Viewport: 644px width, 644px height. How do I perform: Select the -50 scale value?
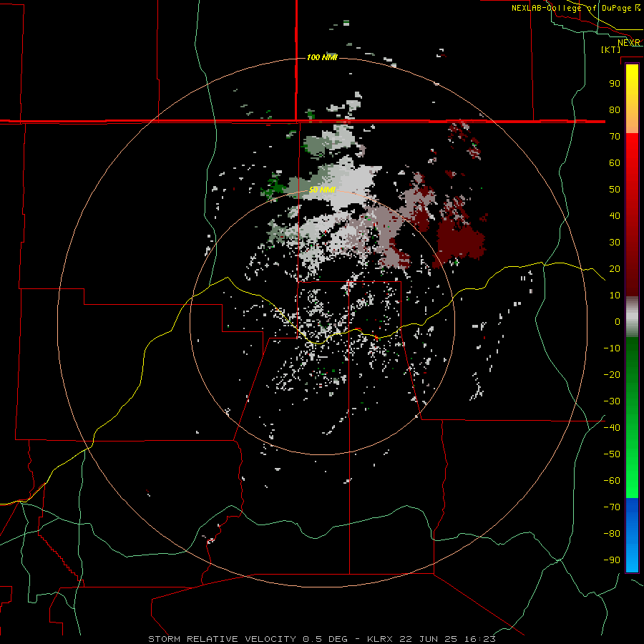tap(612, 454)
